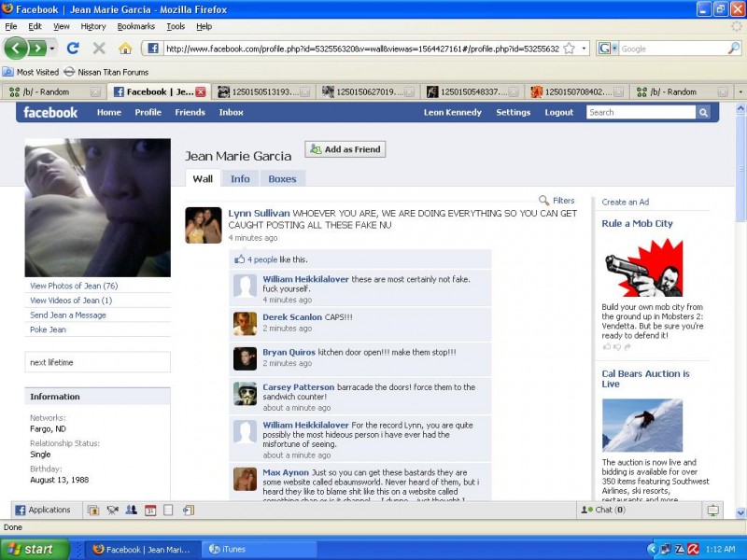Click the search magnifier in Google box
This screenshot has height=560, width=747.
coord(734,49)
